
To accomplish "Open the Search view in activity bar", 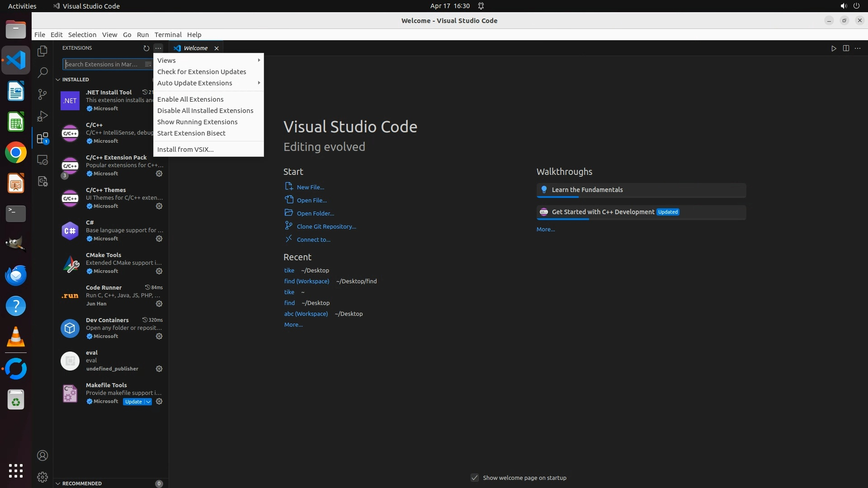I will click(x=42, y=72).
